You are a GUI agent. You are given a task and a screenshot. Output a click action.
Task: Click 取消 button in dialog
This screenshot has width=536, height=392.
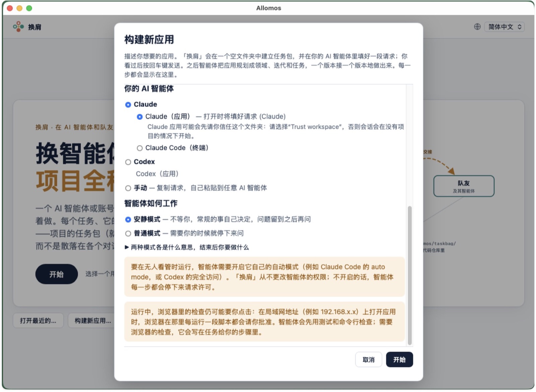coord(368,360)
